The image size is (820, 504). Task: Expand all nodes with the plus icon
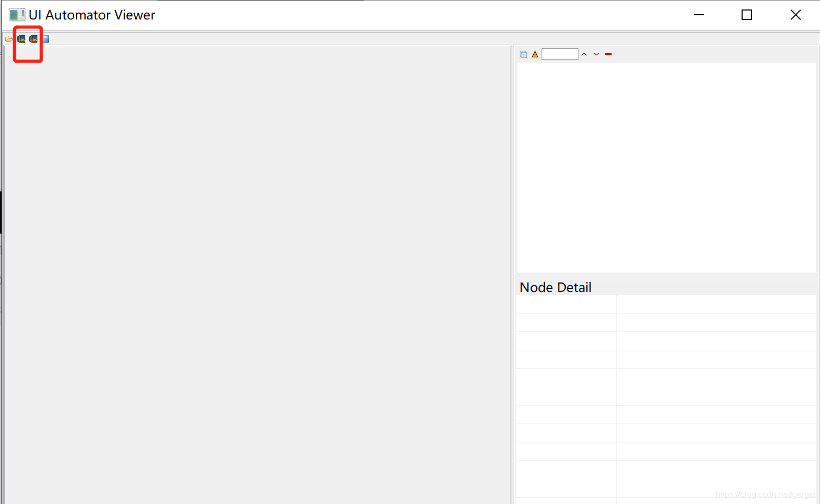[524, 55]
